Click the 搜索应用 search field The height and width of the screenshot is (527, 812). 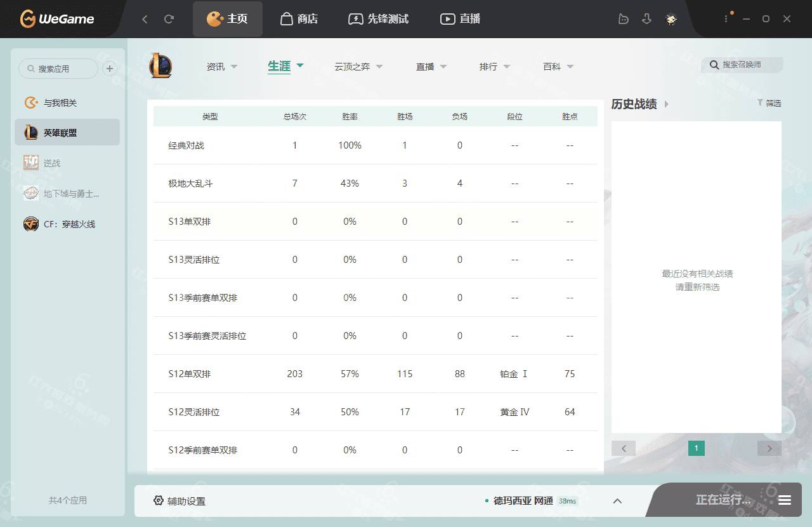pyautogui.click(x=58, y=69)
